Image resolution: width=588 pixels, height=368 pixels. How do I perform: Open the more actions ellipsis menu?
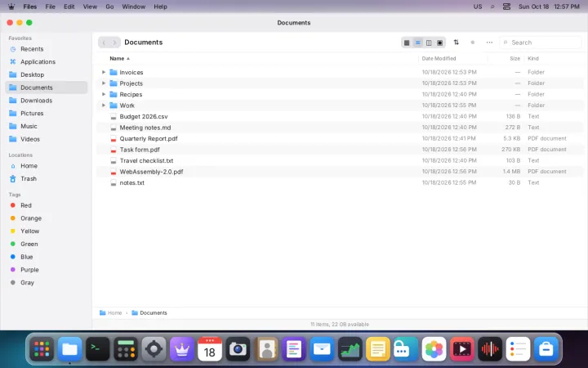pyautogui.click(x=489, y=43)
